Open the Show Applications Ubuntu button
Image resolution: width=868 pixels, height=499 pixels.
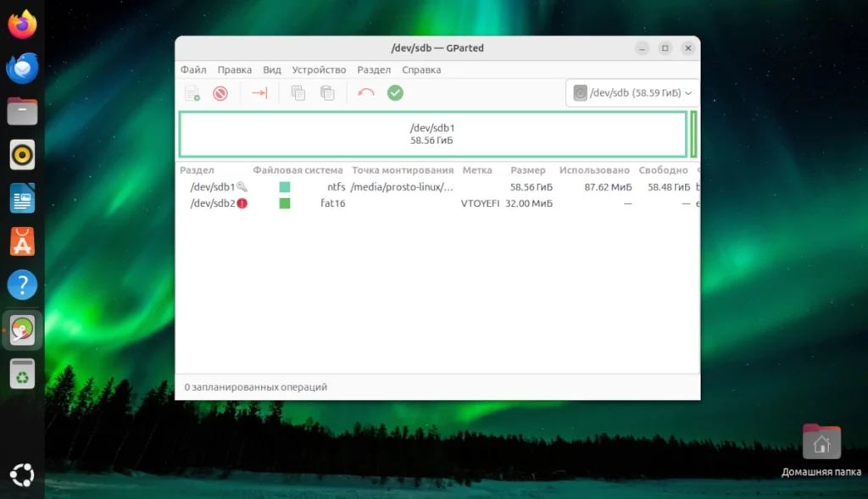pyautogui.click(x=22, y=475)
